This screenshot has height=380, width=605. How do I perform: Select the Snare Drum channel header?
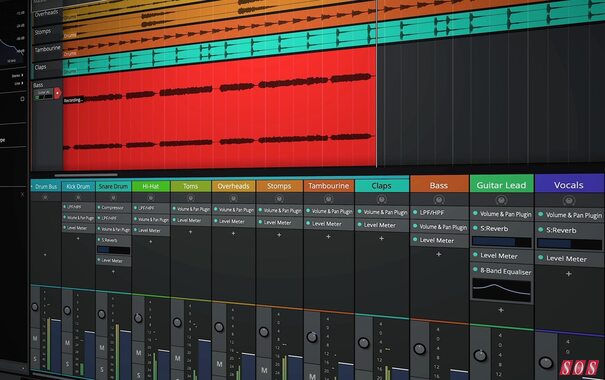click(x=113, y=186)
